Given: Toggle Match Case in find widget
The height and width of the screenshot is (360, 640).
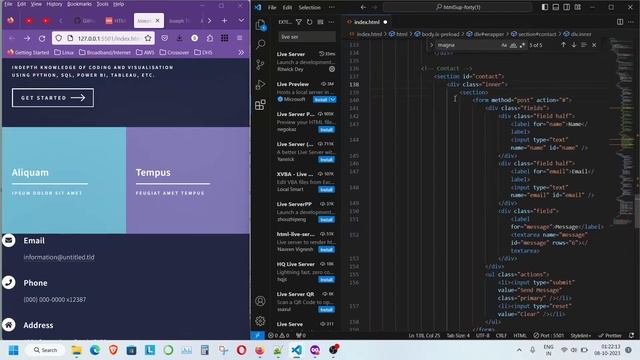Looking at the screenshot, I should [504, 45].
